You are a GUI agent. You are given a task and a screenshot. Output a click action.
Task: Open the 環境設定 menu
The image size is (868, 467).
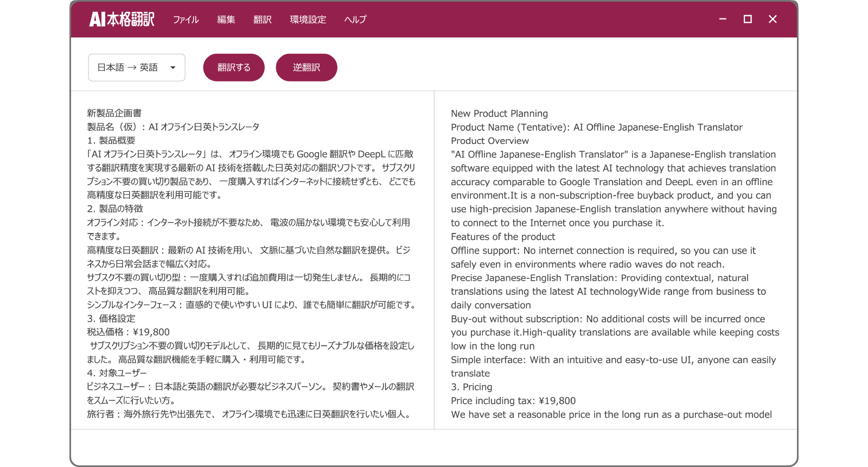tap(308, 20)
